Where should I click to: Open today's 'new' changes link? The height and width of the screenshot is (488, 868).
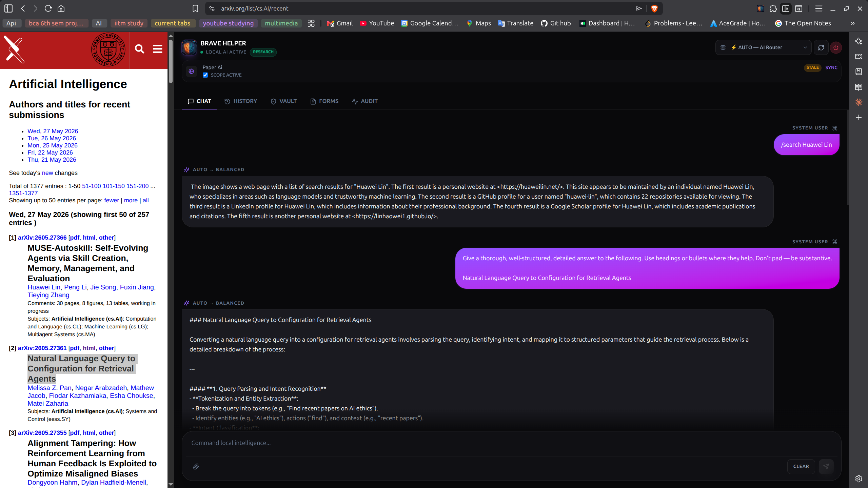[47, 173]
